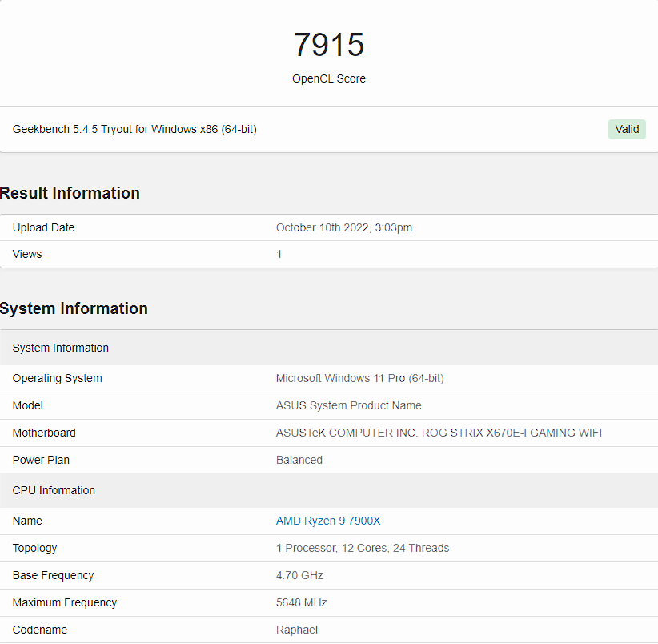658x644 pixels.
Task: Click the Motherboard row label
Action: click(44, 433)
